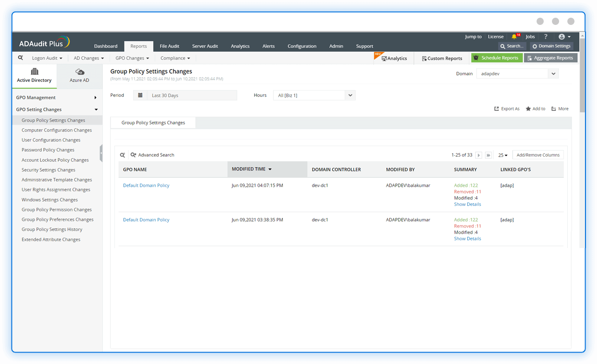Open the File Audit tab

pyautogui.click(x=169, y=46)
